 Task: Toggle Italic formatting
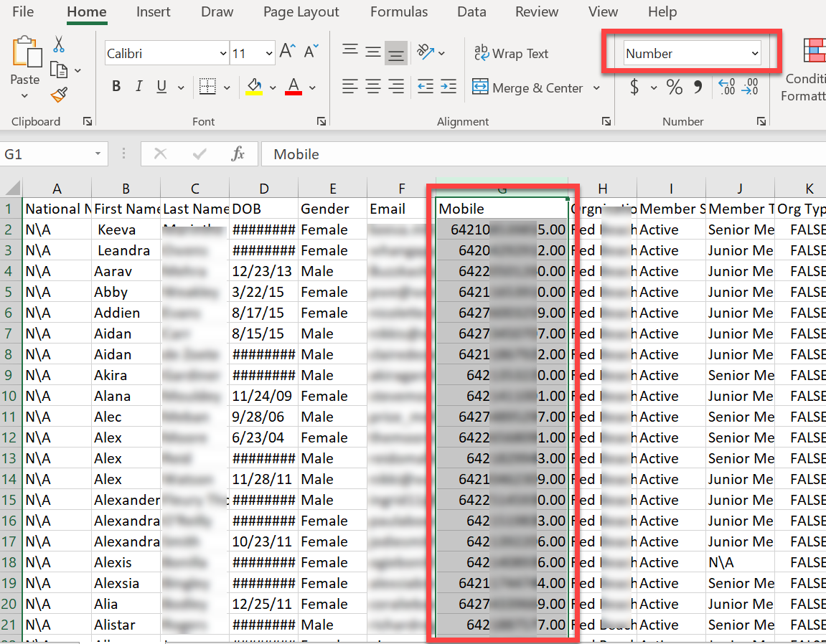coord(139,87)
